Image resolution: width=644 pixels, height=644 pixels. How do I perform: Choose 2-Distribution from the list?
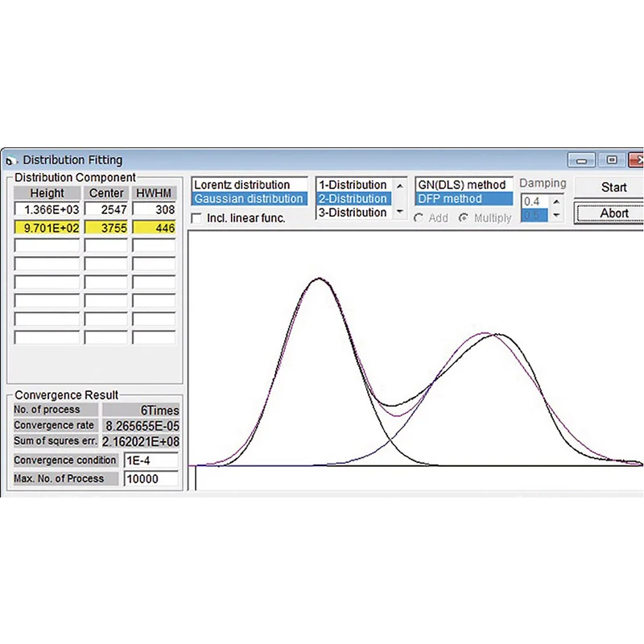[x=353, y=199]
